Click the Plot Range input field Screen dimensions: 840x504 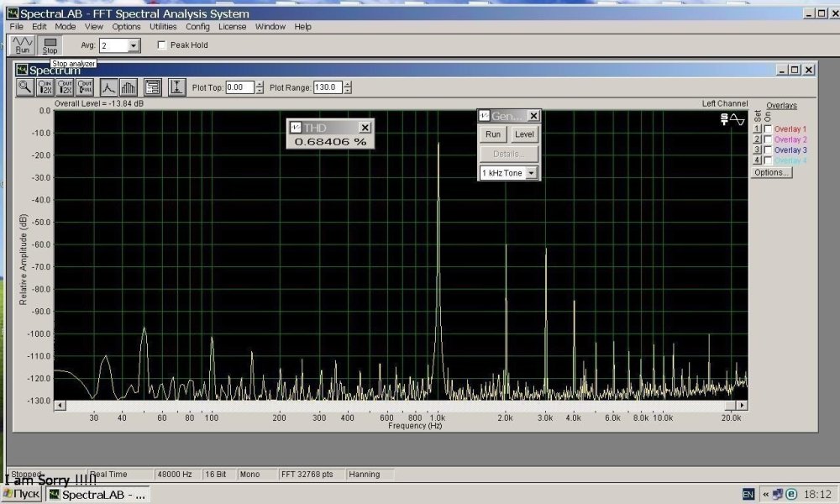[x=327, y=87]
